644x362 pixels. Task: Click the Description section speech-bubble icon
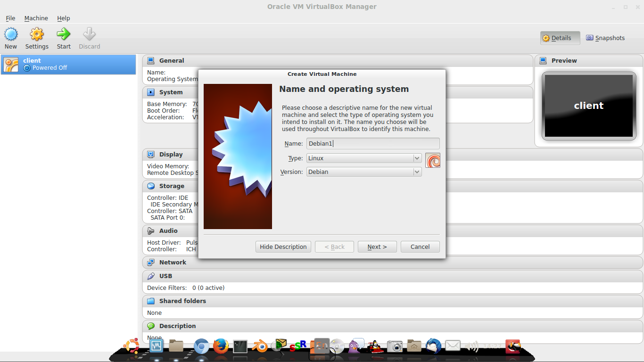point(151,326)
